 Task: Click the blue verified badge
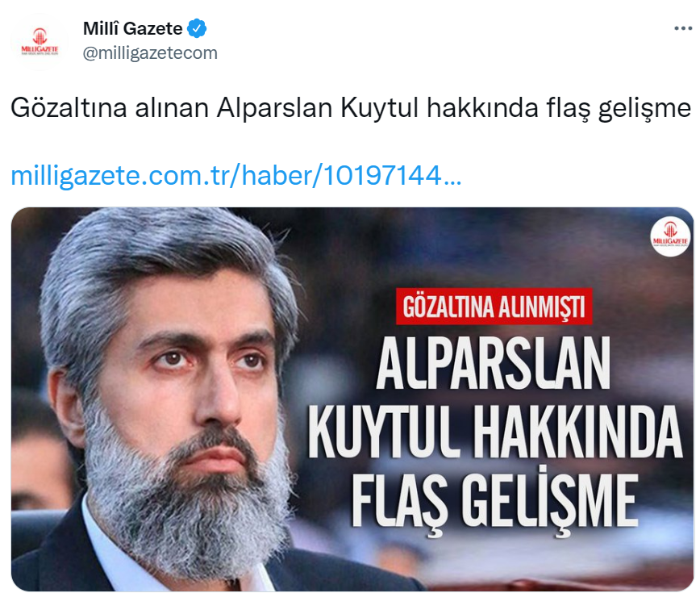[x=197, y=28]
